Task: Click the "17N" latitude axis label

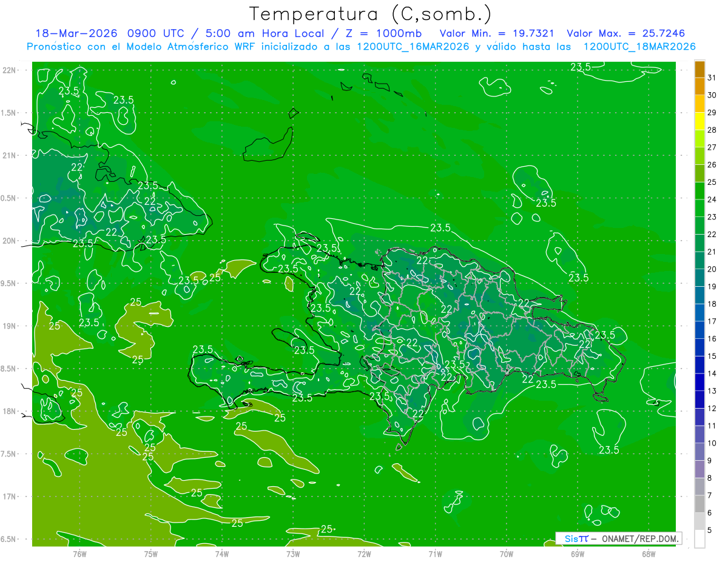Action: 9,497
